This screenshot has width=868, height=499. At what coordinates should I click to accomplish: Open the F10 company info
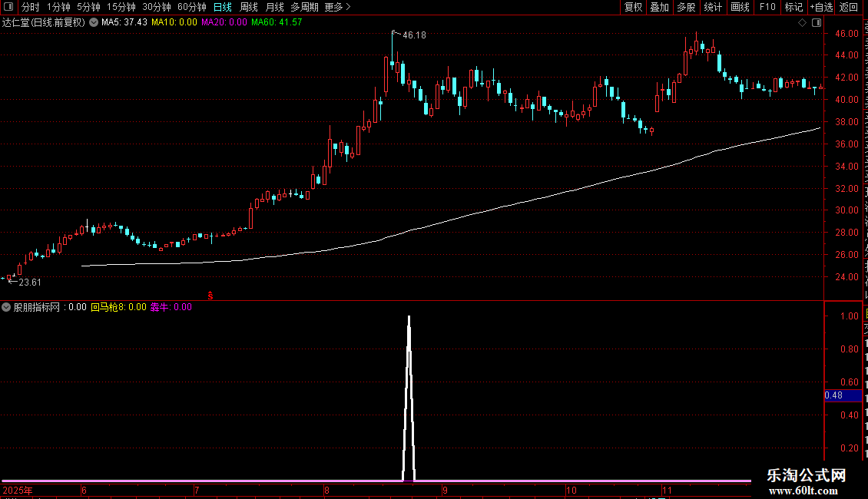[767, 7]
